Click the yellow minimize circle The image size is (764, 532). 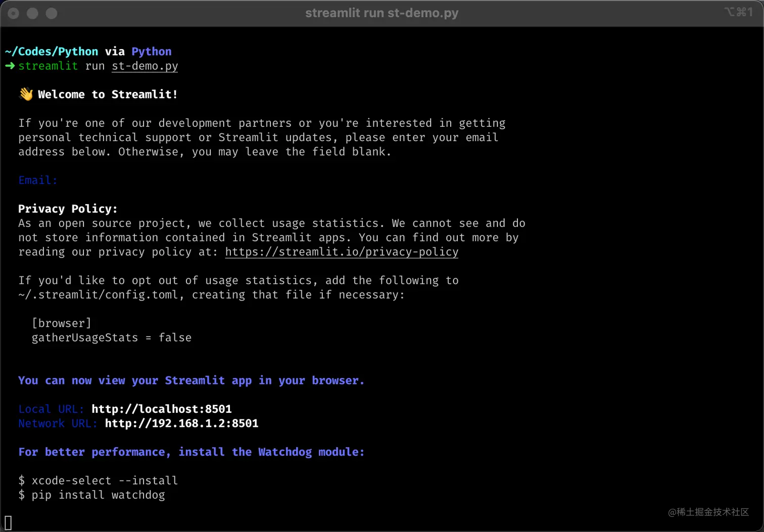tap(32, 13)
